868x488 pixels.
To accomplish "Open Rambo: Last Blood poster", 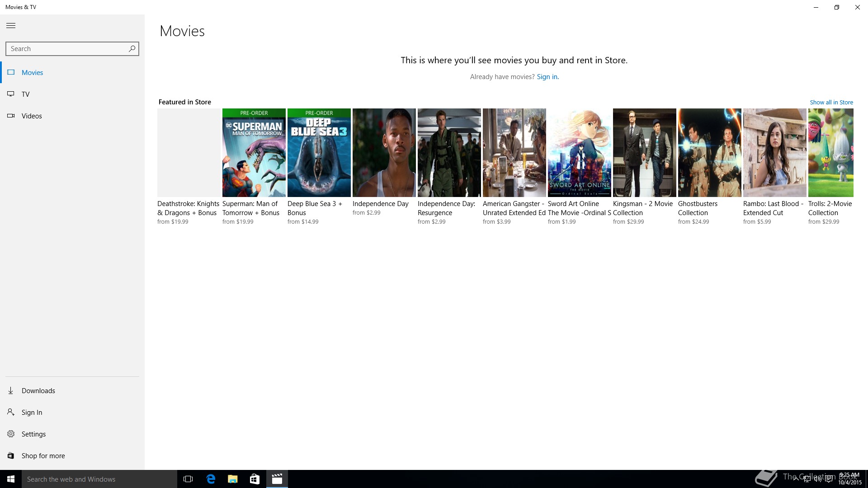I will [x=775, y=153].
